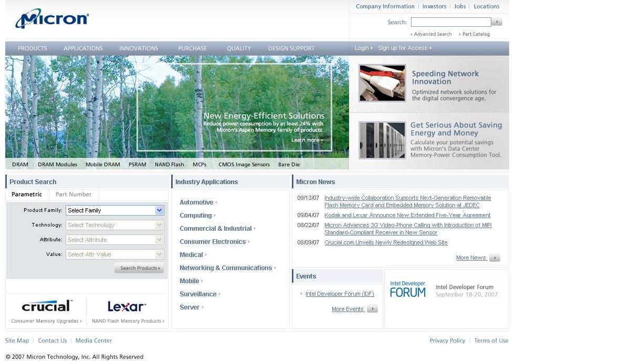
Task: Open the network cable thumbnail image
Action: (382, 83)
